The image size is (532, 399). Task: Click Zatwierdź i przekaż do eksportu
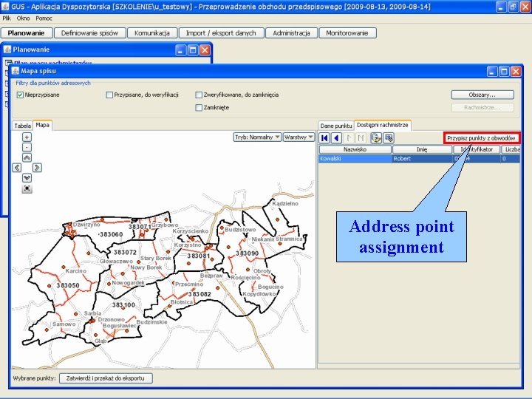pyautogui.click(x=106, y=378)
